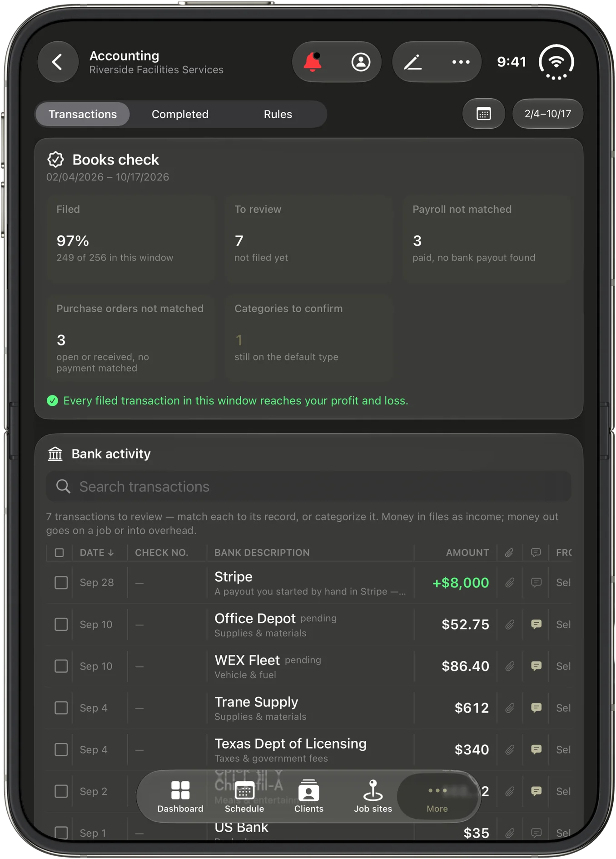Open the 2/4–10/17 date range selector
This screenshot has height=859, width=616.
tap(547, 114)
